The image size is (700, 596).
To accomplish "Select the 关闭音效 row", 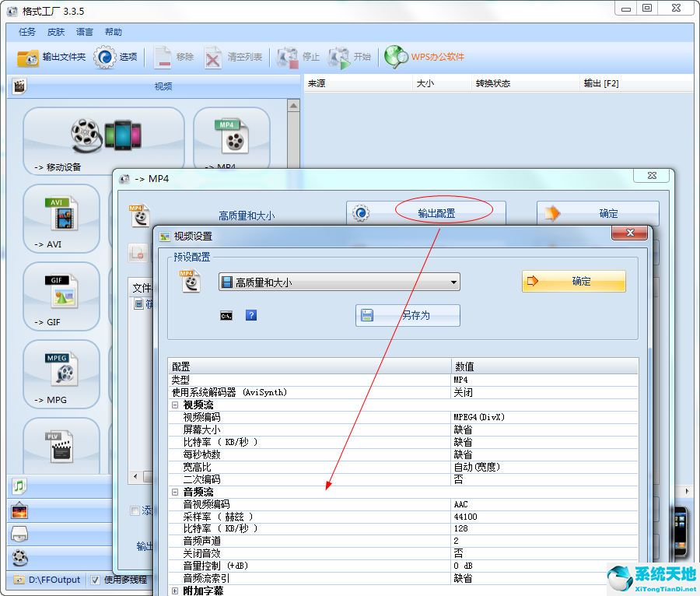I will (404, 553).
